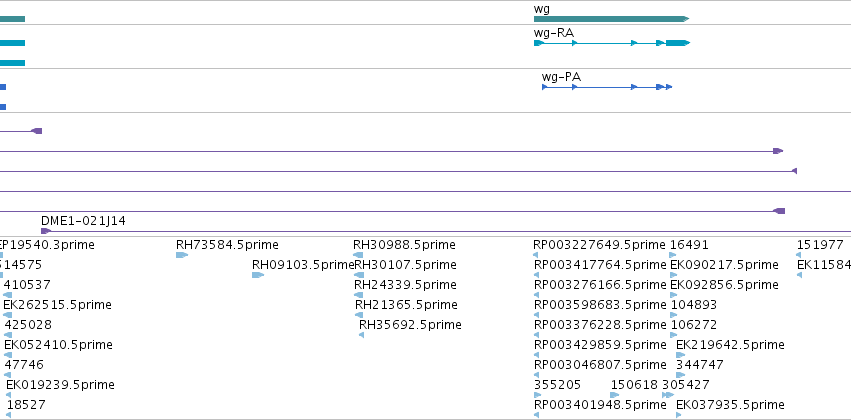Select feature labeled 104893
The height and width of the screenshot is (420, 851).
point(694,305)
